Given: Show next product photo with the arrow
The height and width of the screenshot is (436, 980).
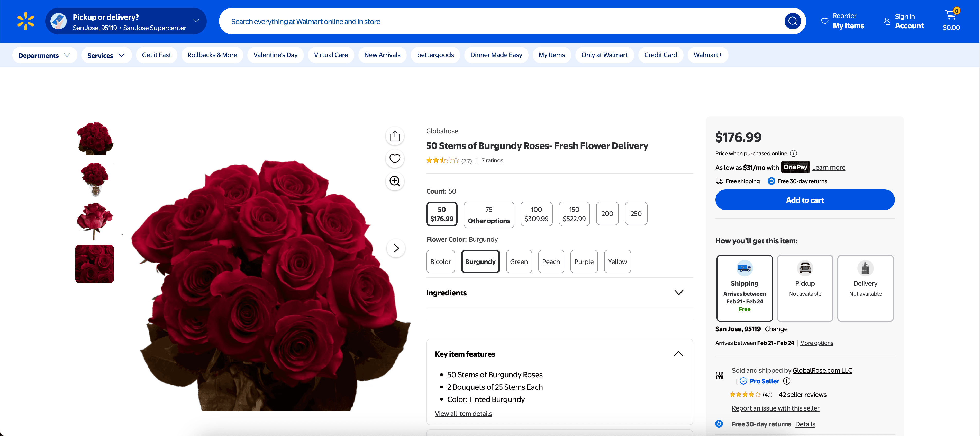Looking at the screenshot, I should [x=396, y=248].
